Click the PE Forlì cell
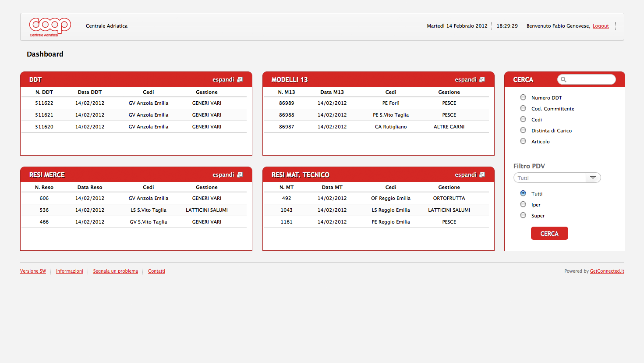The height and width of the screenshot is (363, 644). [x=391, y=103]
